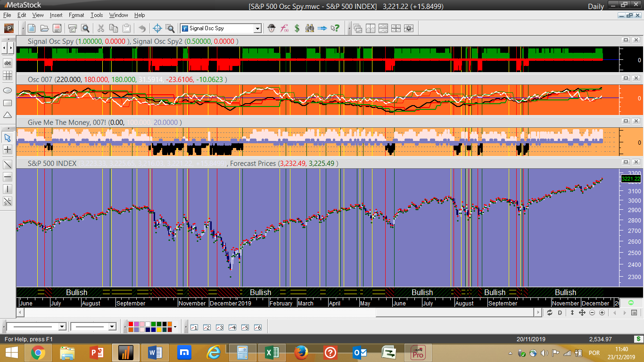Click the green dollar sign icon
This screenshot has height=362, width=644.
pos(297,28)
